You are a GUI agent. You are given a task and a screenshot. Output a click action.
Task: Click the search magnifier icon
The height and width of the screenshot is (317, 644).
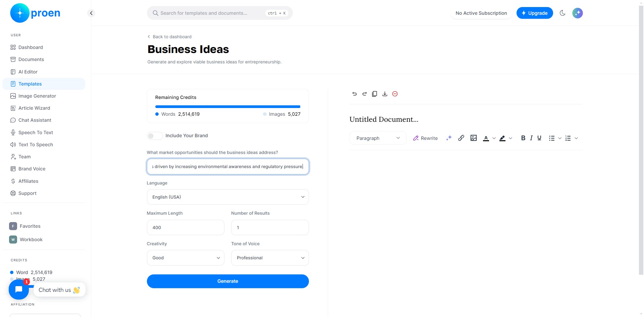[x=155, y=13]
